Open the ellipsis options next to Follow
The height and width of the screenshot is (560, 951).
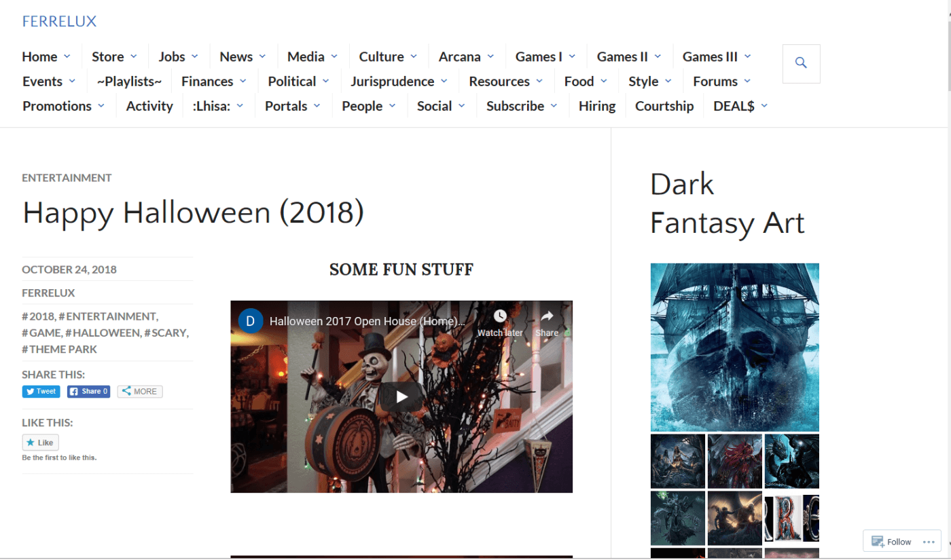click(x=929, y=541)
